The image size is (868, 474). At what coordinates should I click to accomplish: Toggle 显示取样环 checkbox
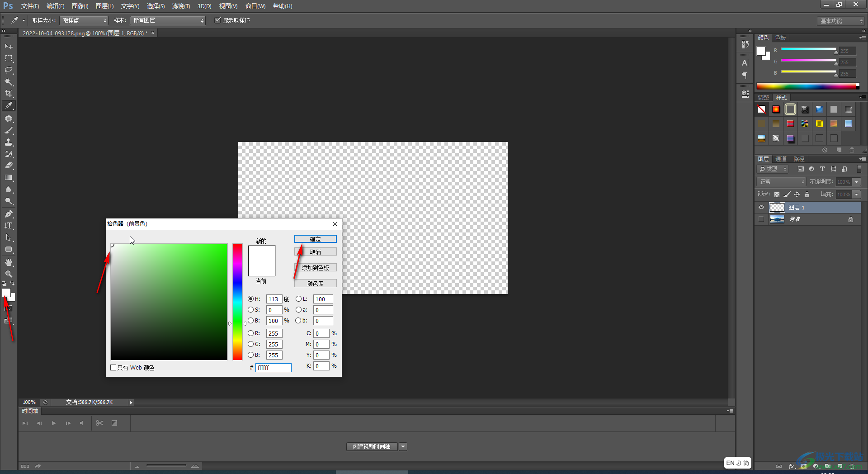(218, 20)
